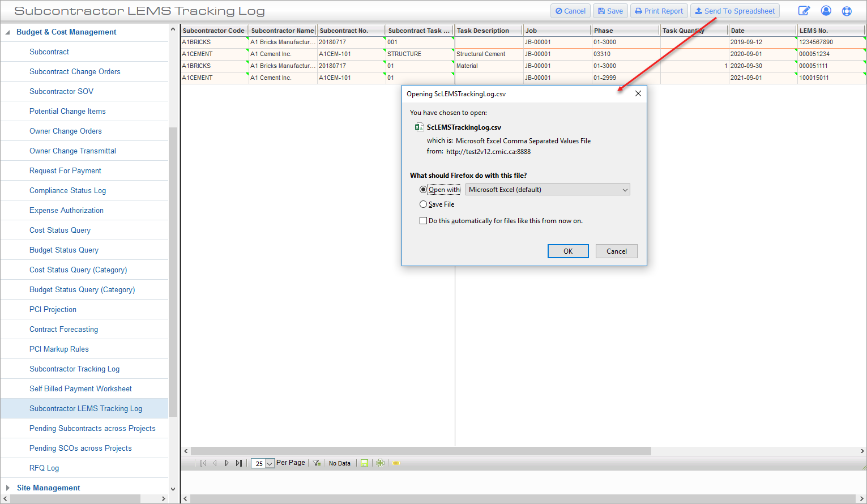Image resolution: width=867 pixels, height=504 pixels.
Task: Click sidebar scroll-up arrow
Action: (173, 28)
